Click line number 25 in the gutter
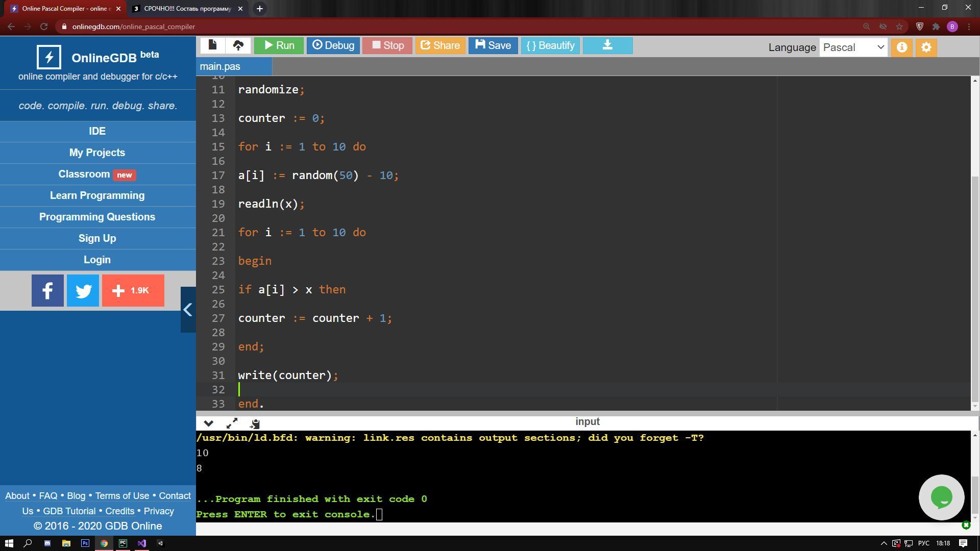Image resolution: width=980 pixels, height=551 pixels. click(x=218, y=289)
